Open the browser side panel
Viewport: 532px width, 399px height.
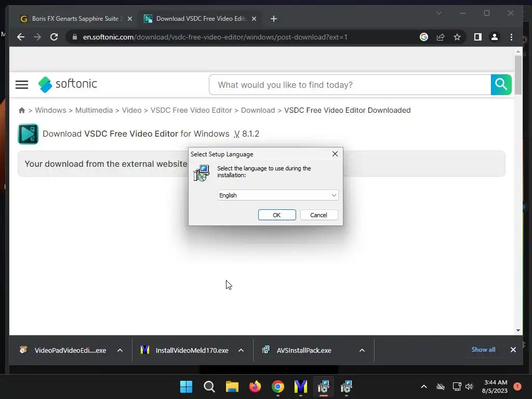pos(478,37)
